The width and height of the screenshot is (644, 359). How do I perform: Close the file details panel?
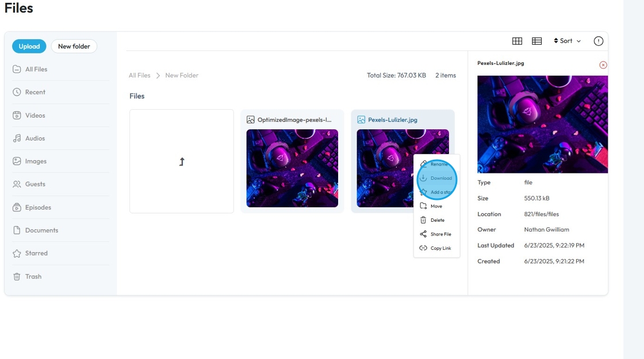tap(603, 65)
